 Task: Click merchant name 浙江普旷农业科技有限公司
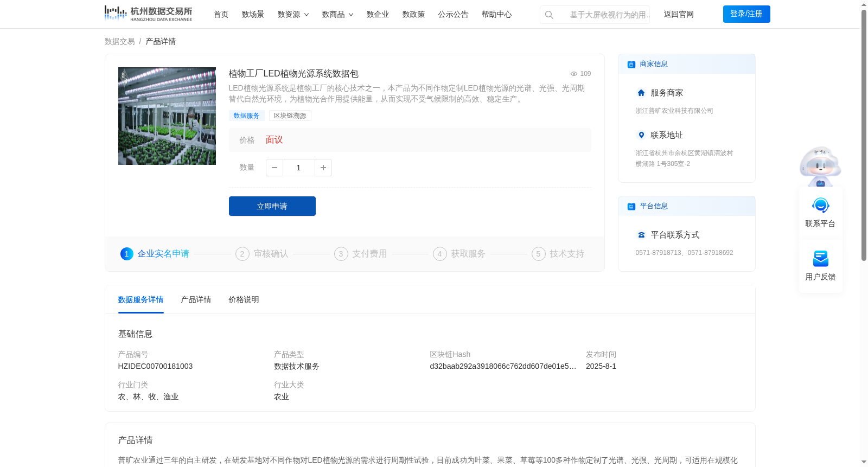pos(674,111)
